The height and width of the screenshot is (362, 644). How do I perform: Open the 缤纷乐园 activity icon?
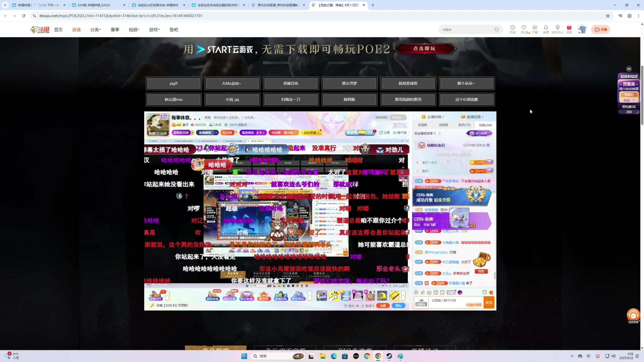point(229,296)
